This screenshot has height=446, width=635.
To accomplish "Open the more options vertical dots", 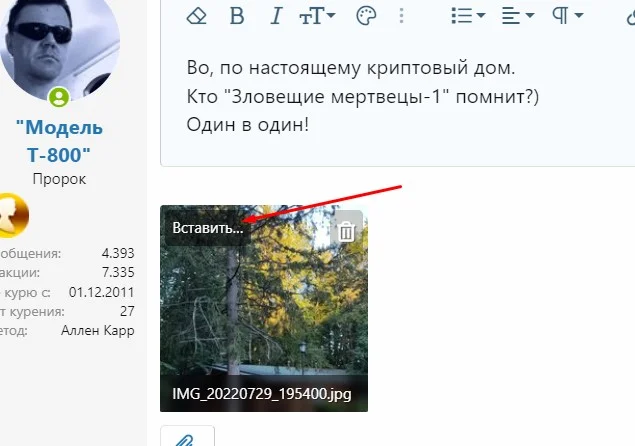I will [401, 16].
